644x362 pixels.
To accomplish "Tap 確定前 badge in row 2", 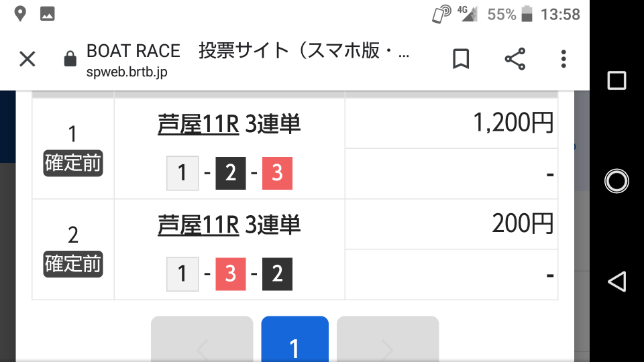I will [73, 264].
